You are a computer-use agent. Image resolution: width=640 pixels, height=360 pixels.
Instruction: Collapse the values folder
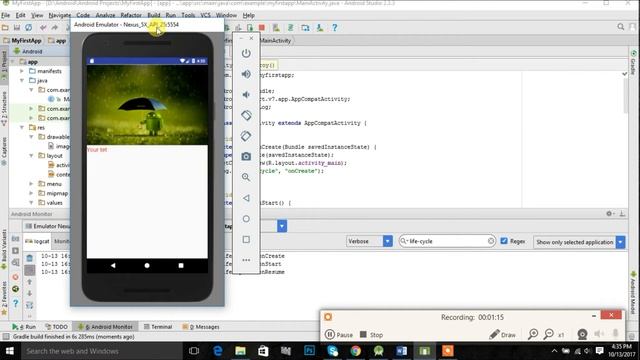pos(31,202)
